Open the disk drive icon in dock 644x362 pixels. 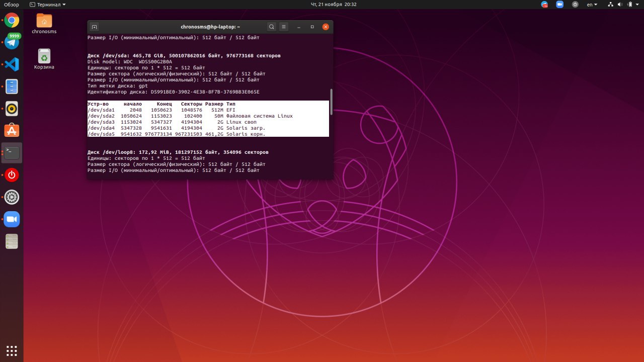12,241
